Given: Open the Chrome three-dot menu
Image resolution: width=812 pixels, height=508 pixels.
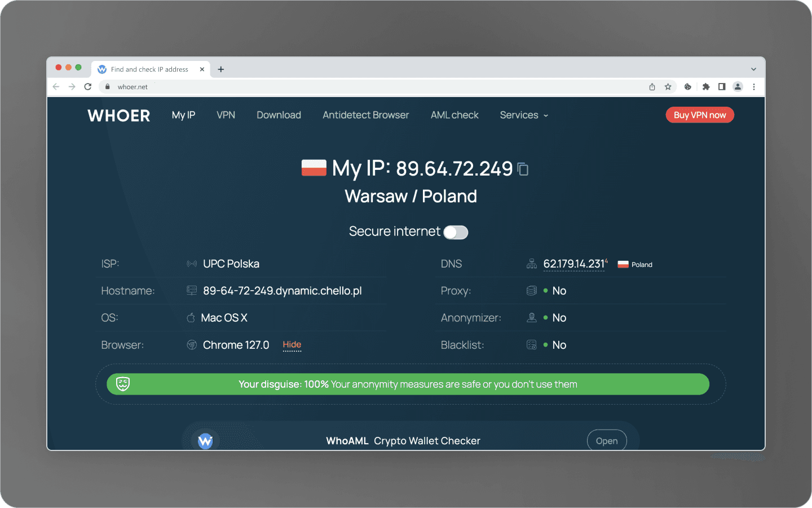Looking at the screenshot, I should 754,86.
